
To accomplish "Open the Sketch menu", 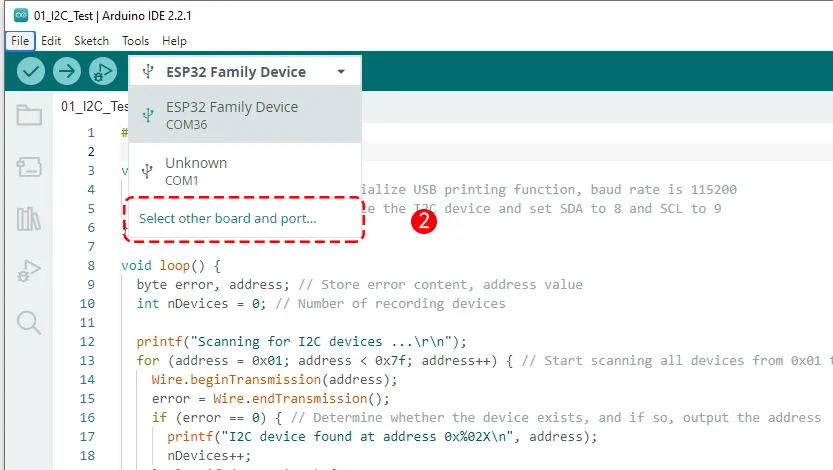I will [91, 41].
